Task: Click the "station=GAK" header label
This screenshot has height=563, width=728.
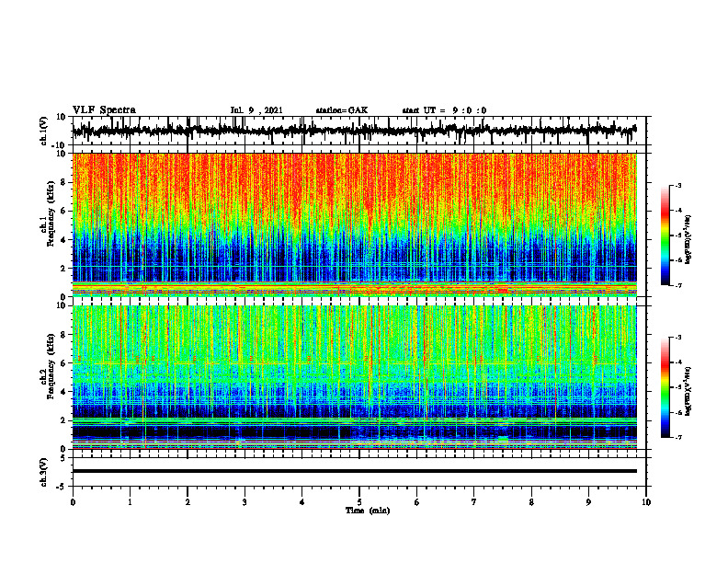Action: point(342,110)
